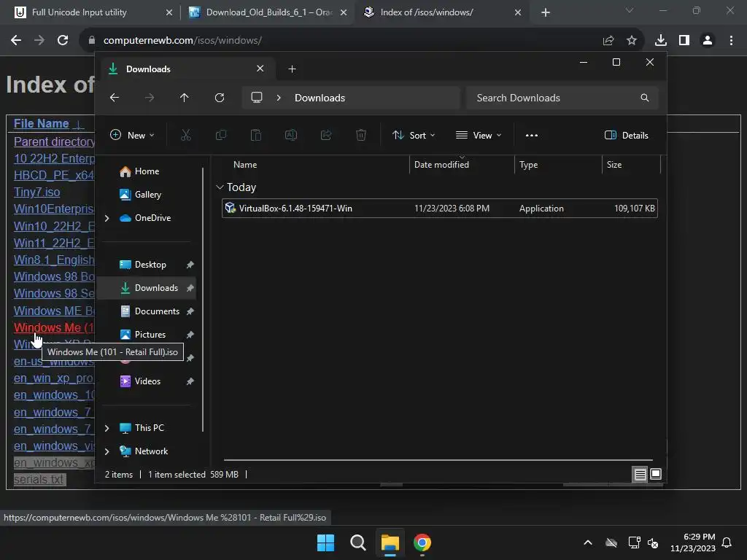This screenshot has height=560, width=747.
Task: Click the Share icon in File Explorer toolbar
Action: [326, 135]
